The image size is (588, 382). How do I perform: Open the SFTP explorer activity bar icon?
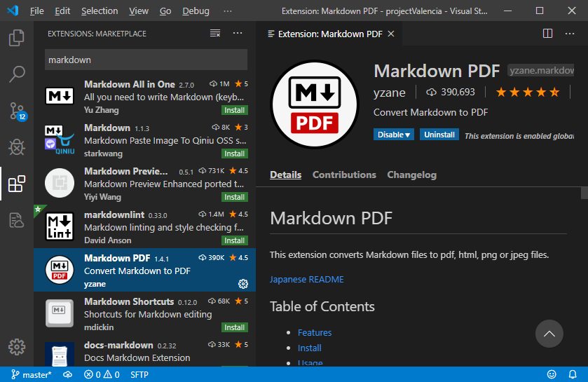click(x=17, y=220)
